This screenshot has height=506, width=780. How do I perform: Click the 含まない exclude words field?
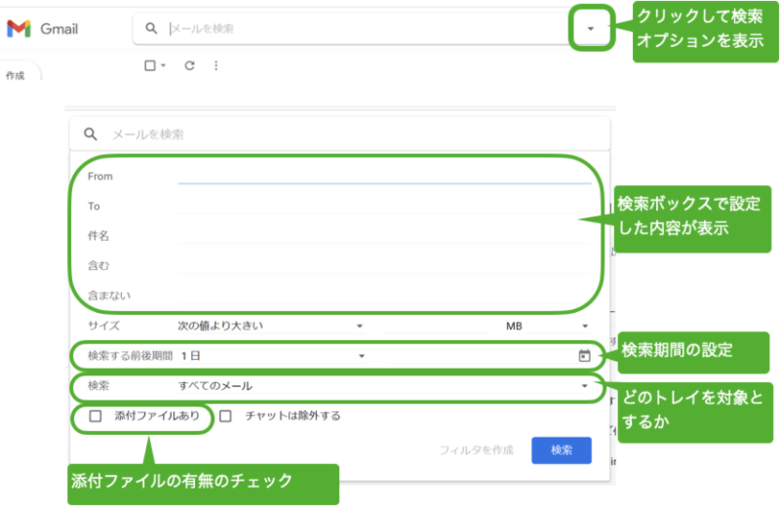coord(384,296)
